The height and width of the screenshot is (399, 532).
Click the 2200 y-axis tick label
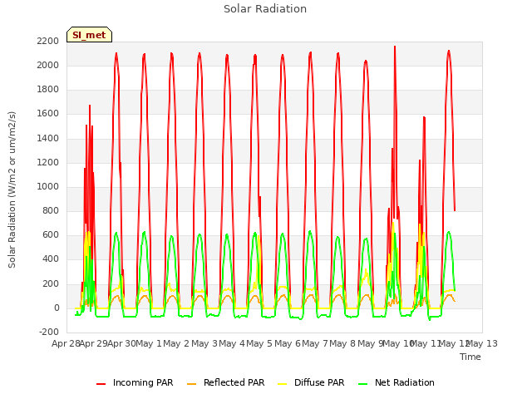[x=48, y=41]
